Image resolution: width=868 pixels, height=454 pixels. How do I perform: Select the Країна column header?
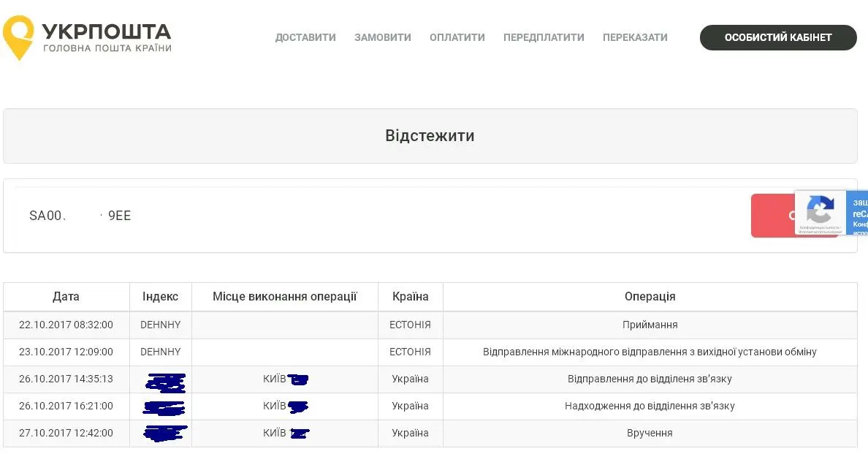(x=410, y=297)
